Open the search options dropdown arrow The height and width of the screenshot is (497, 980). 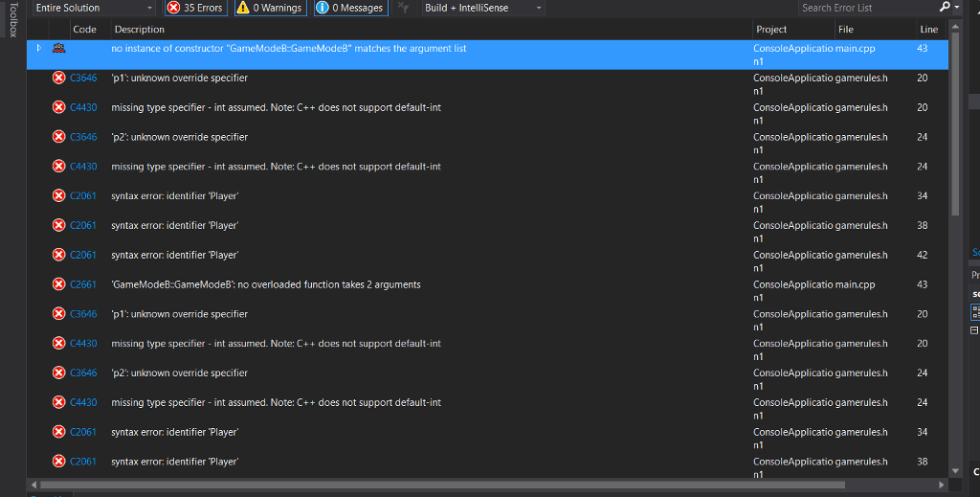pyautogui.click(x=957, y=8)
